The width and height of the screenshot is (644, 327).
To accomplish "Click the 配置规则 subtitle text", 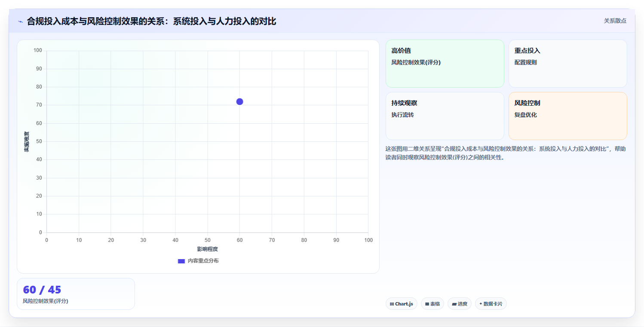I will click(x=525, y=62).
